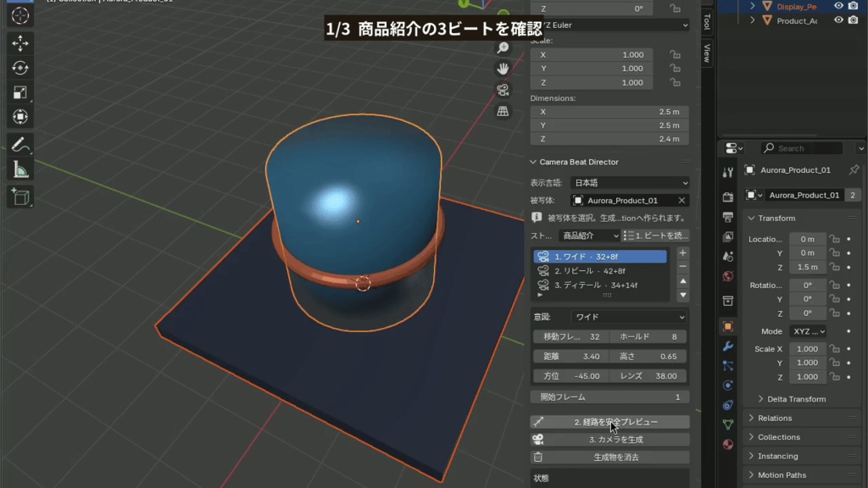
Task: Select the Move tool
Action: [x=20, y=43]
